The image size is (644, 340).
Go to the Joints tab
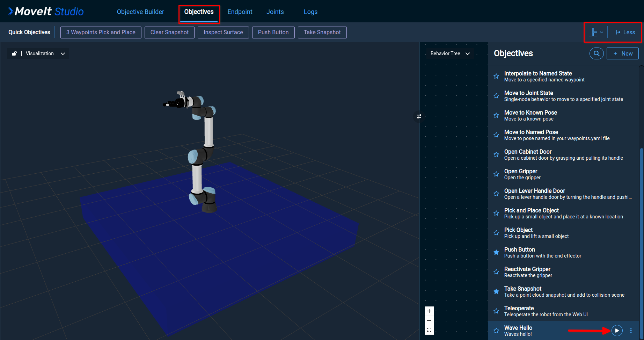click(275, 12)
